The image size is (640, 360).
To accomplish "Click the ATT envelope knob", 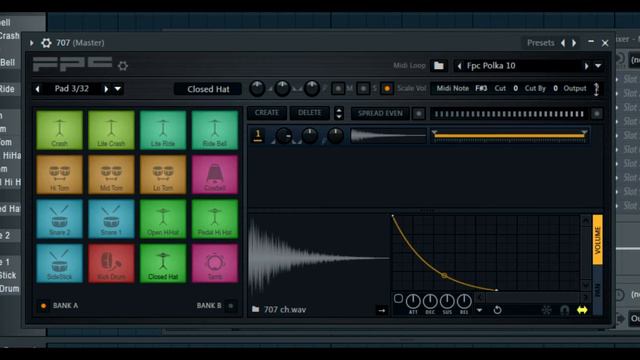I will click(x=413, y=302).
